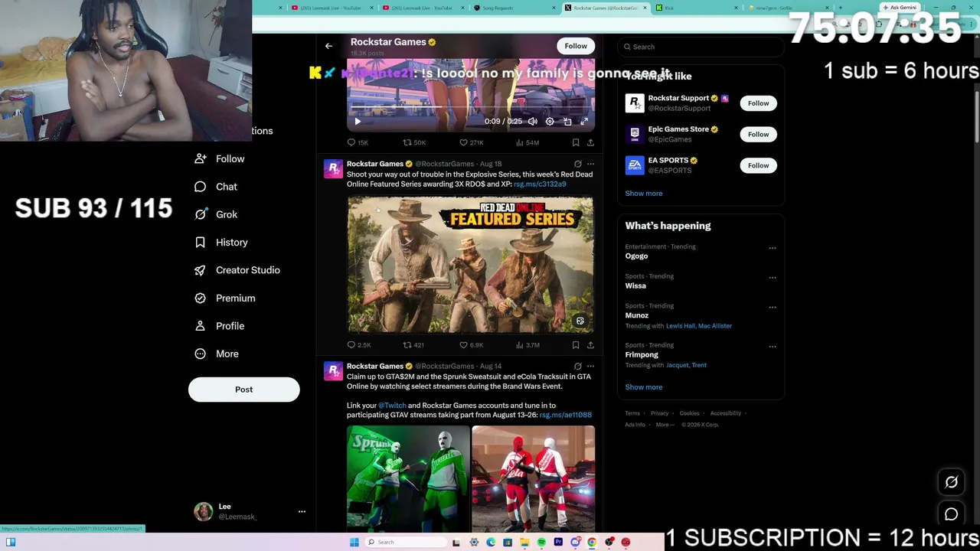
Task: Open more options for Ogogo trend
Action: 772,248
